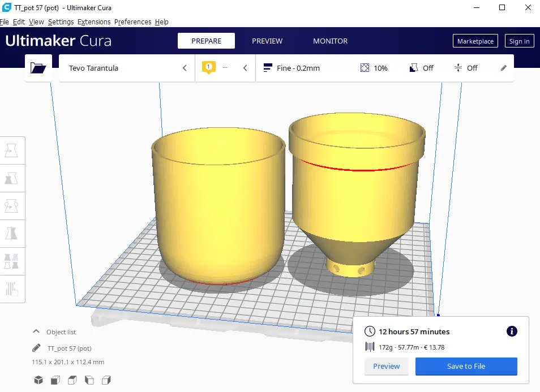Collapse the Object list

(x=37, y=332)
